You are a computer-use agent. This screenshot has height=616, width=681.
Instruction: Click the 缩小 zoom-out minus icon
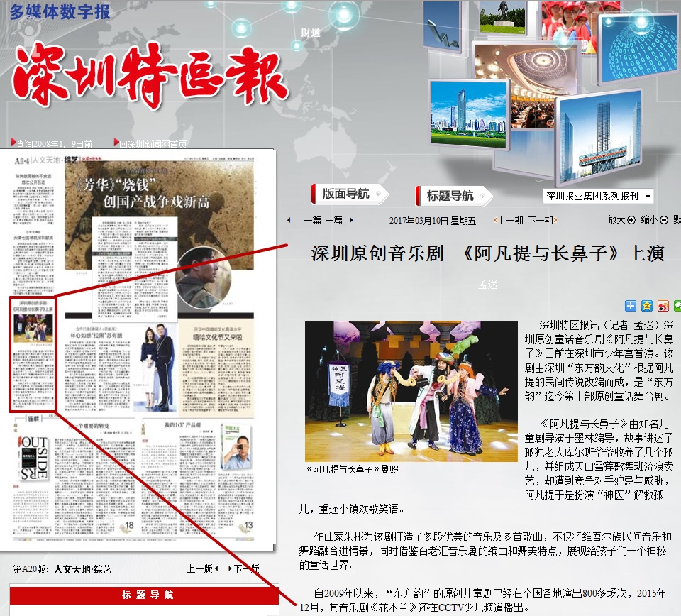664,220
